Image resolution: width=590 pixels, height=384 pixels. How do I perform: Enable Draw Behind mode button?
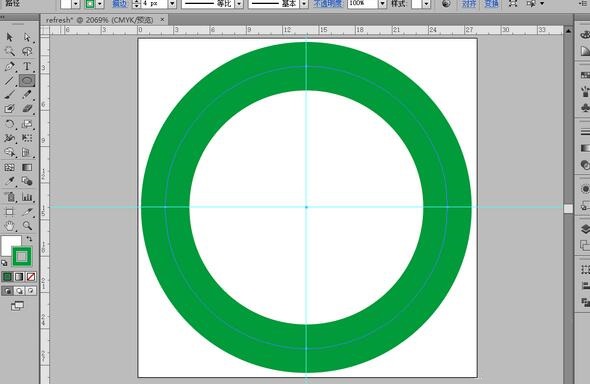tap(19, 291)
